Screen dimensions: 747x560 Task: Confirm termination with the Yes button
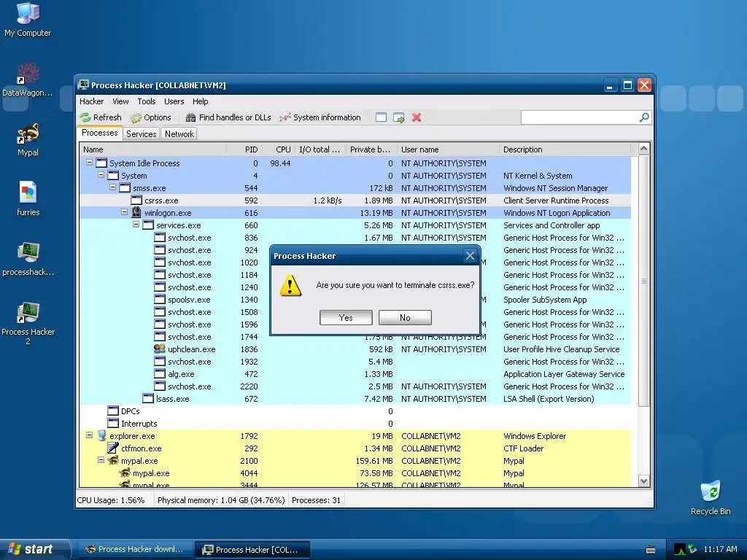pyautogui.click(x=346, y=318)
